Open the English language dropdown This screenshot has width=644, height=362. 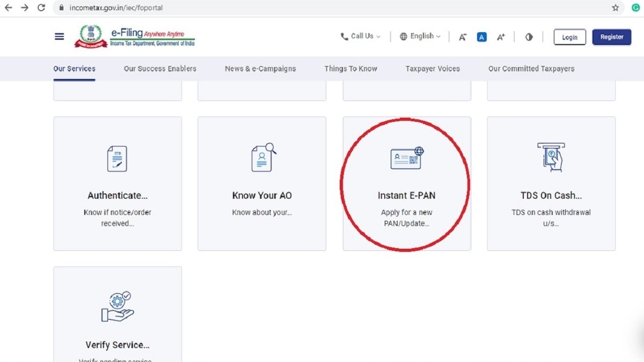[422, 36]
